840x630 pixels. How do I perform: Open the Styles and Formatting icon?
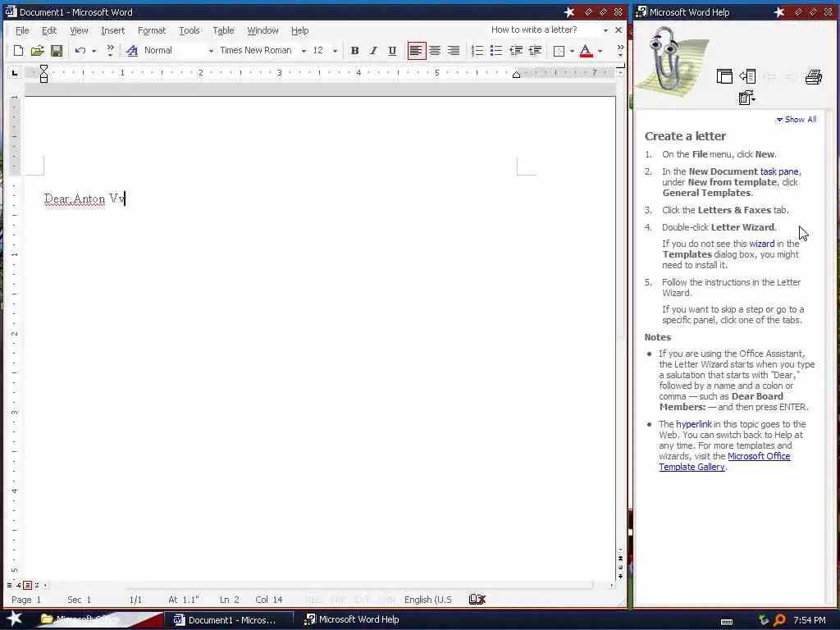132,51
